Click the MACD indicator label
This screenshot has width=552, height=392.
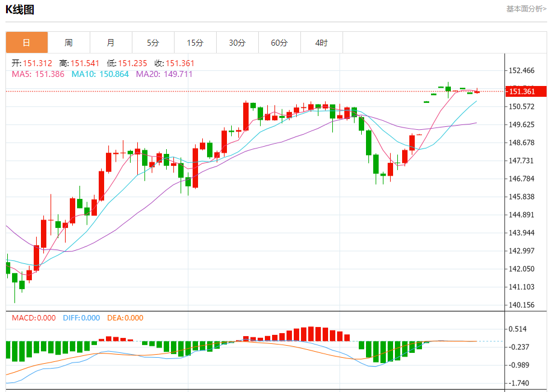(x=34, y=318)
